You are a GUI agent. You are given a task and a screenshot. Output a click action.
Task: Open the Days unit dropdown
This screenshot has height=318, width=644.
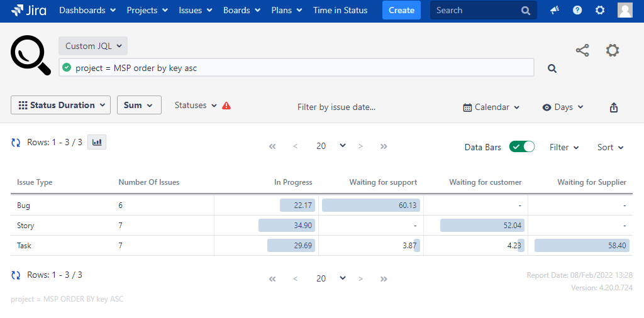click(563, 107)
